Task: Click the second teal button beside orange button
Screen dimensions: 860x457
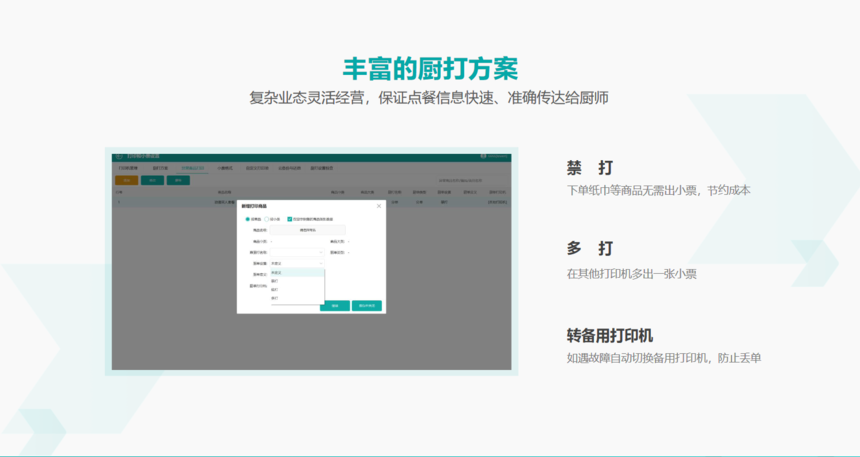Action: pos(178,180)
